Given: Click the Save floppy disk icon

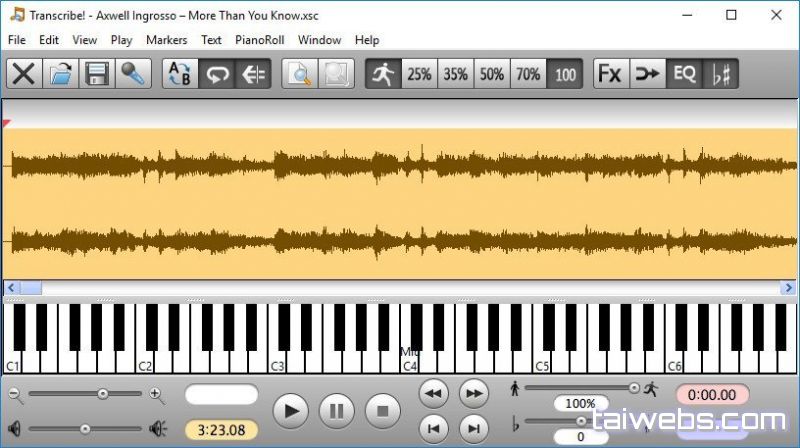Looking at the screenshot, I should click(x=96, y=74).
